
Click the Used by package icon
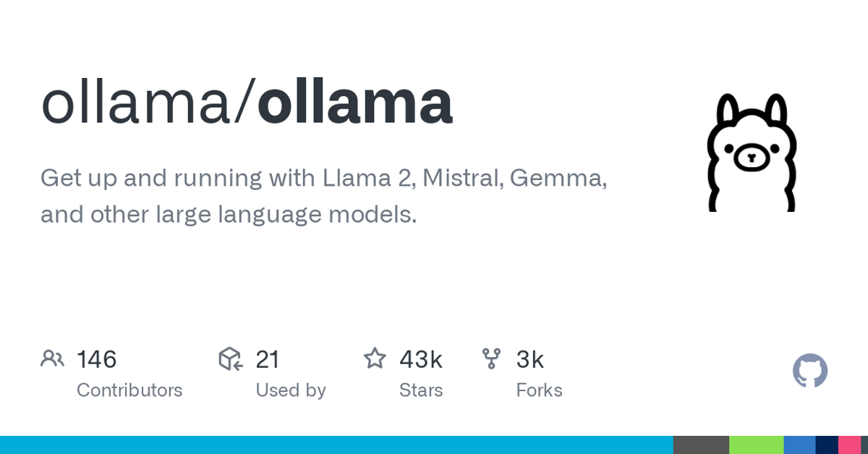click(230, 359)
